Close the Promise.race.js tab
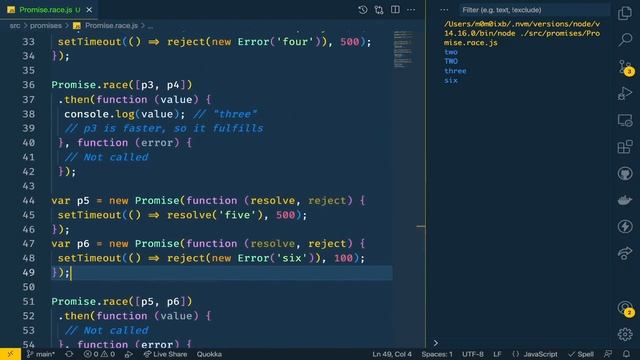The width and height of the screenshot is (640, 360). pyautogui.click(x=89, y=10)
